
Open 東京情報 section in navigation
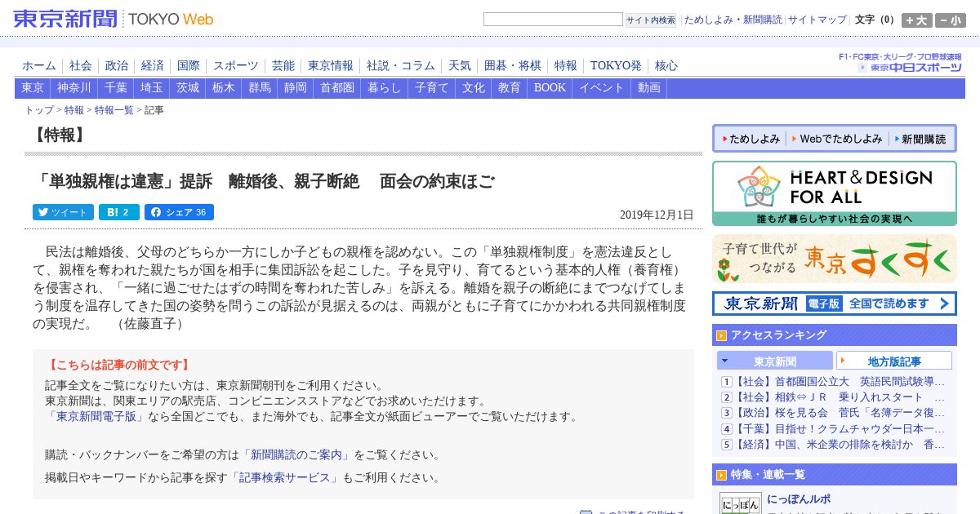[x=331, y=66]
